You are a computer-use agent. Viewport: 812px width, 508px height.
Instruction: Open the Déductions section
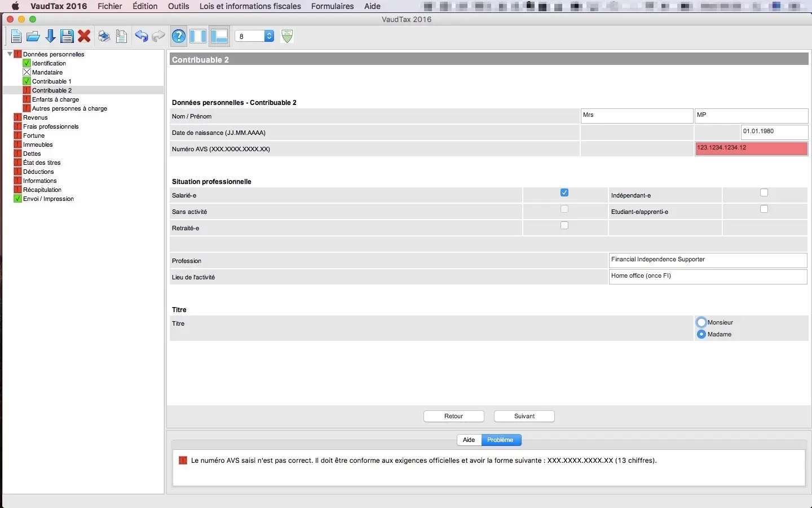click(38, 172)
